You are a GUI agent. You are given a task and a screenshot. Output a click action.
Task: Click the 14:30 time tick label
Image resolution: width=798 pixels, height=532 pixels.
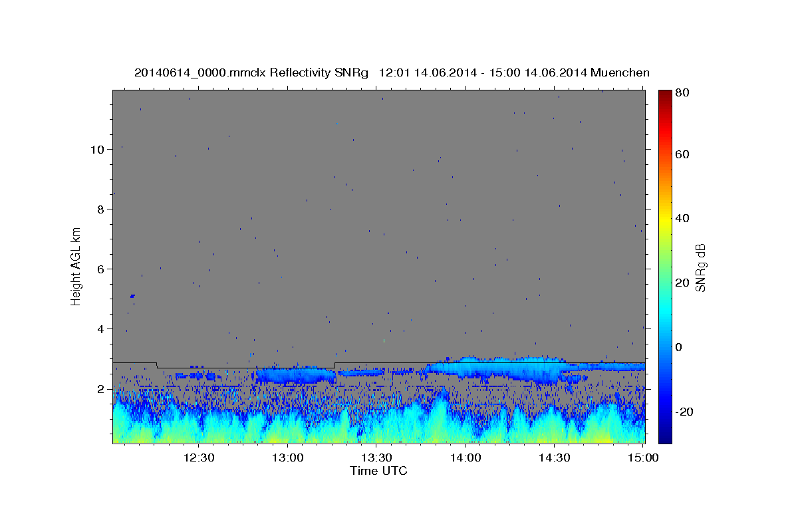click(555, 458)
